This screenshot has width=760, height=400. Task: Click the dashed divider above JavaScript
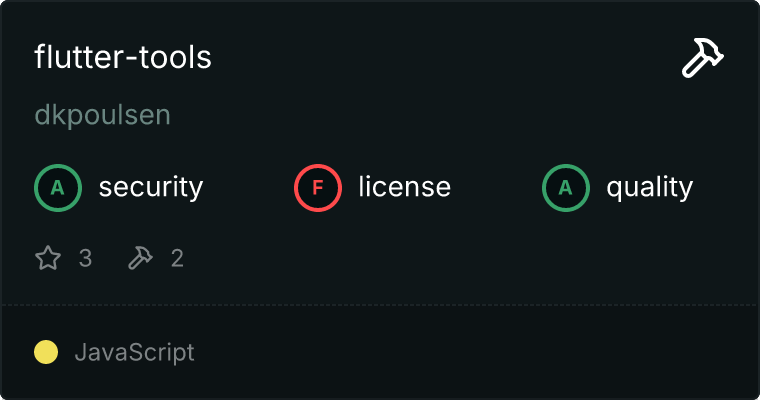click(x=380, y=304)
